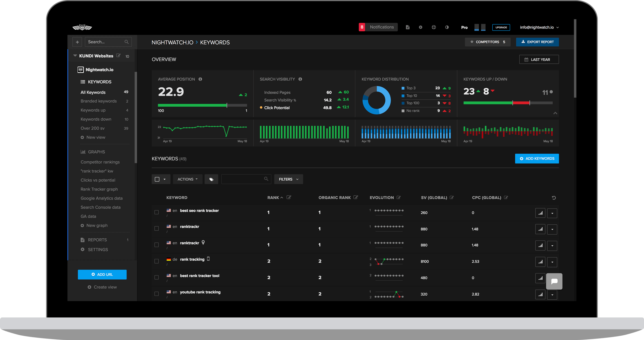644x340 pixels.
Task: Open the ACTIONS dropdown
Action: tap(187, 179)
